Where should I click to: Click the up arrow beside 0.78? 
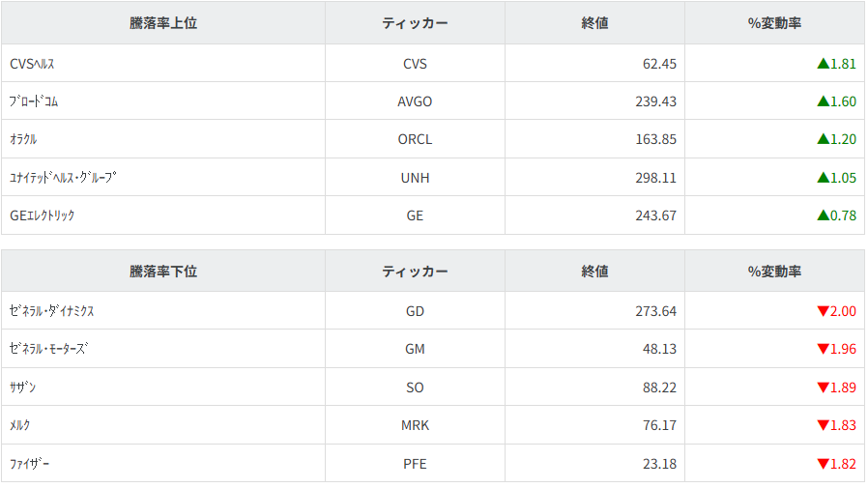click(823, 215)
